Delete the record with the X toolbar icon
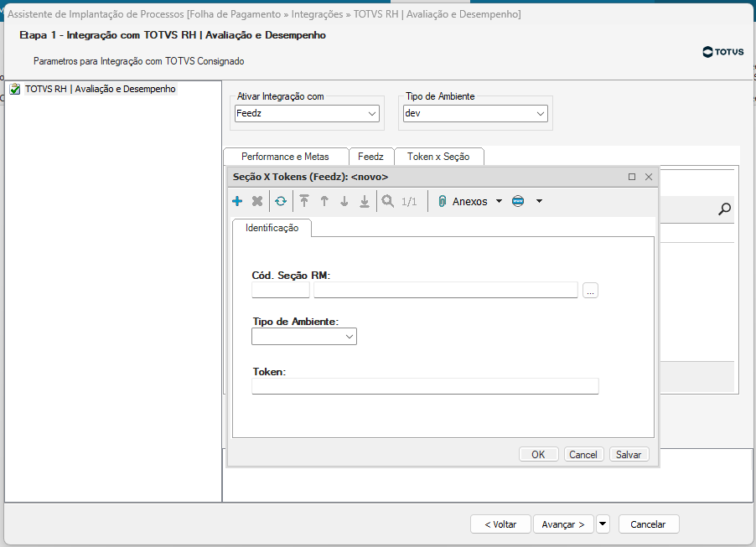Image resolution: width=756 pixels, height=547 pixels. pyautogui.click(x=257, y=201)
